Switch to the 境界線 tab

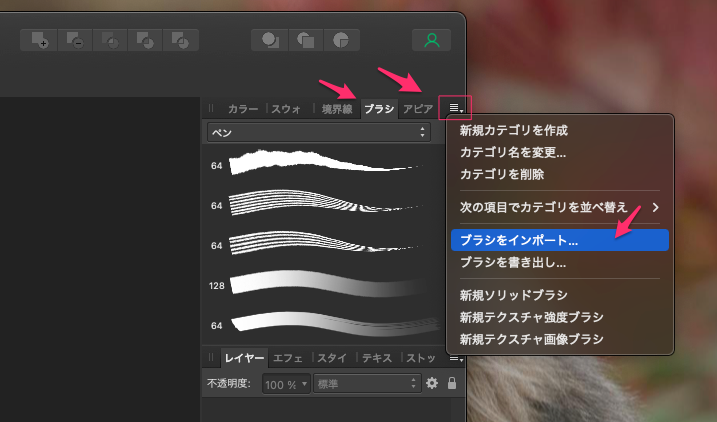(336, 108)
